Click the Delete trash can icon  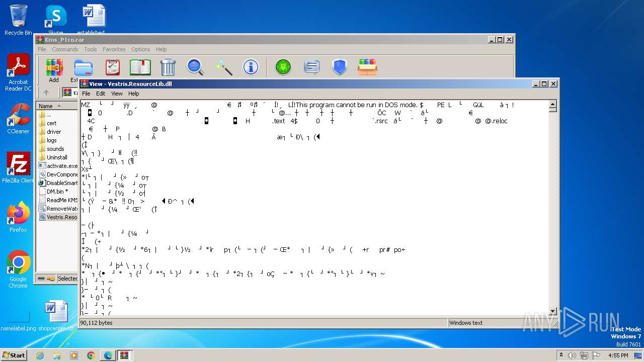tap(168, 67)
